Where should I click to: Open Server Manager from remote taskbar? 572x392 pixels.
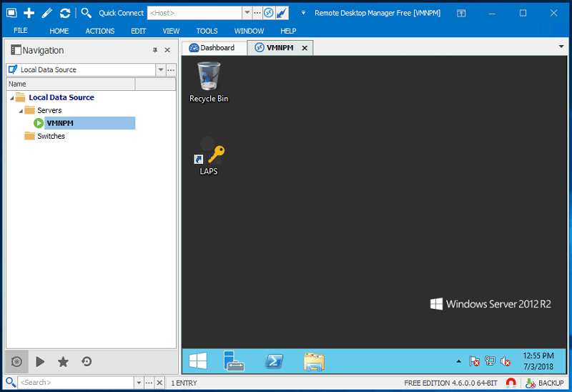pyautogui.click(x=234, y=361)
